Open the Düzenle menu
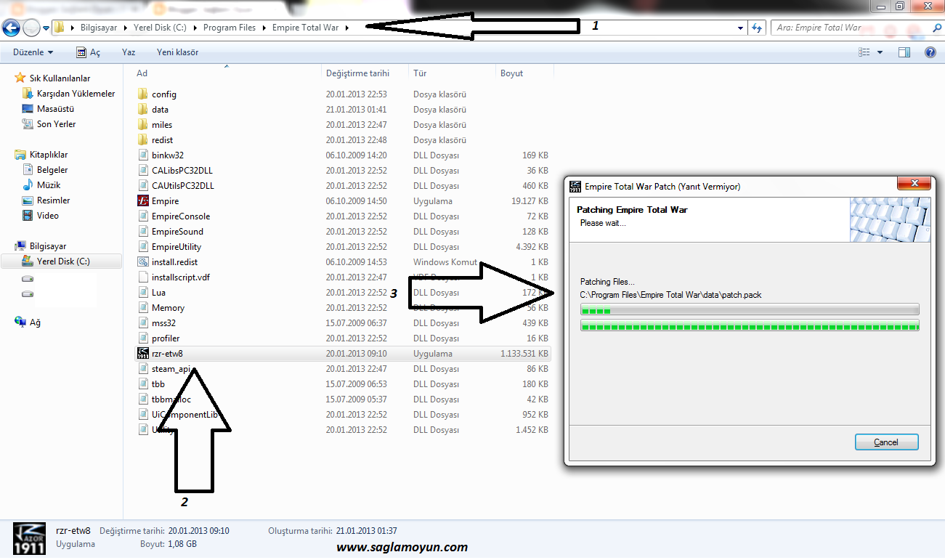 click(x=33, y=52)
